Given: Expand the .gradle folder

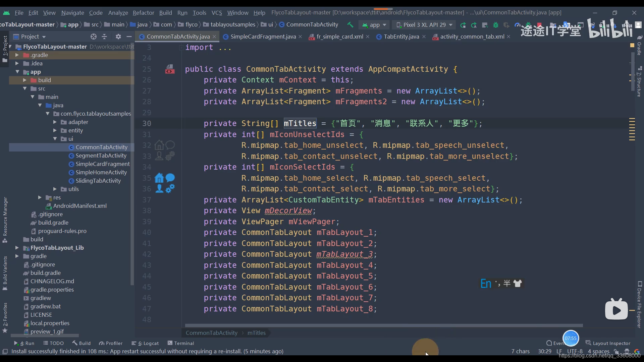Looking at the screenshot, I should [17, 55].
